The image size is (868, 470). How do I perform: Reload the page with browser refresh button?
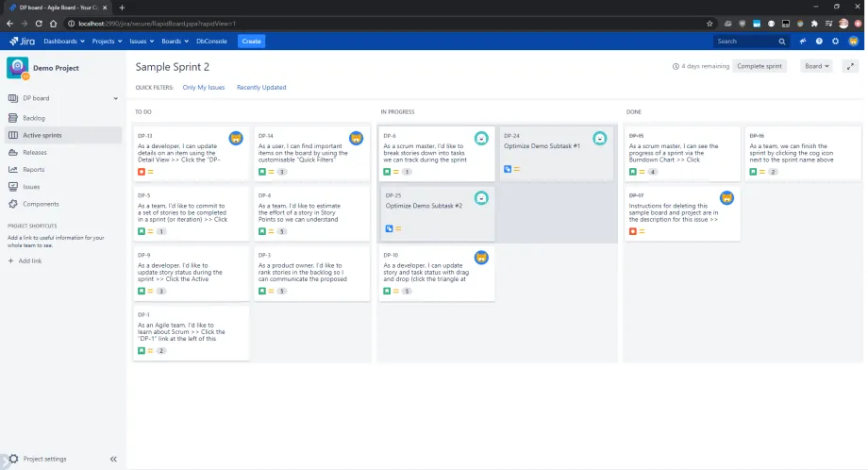[x=39, y=24]
